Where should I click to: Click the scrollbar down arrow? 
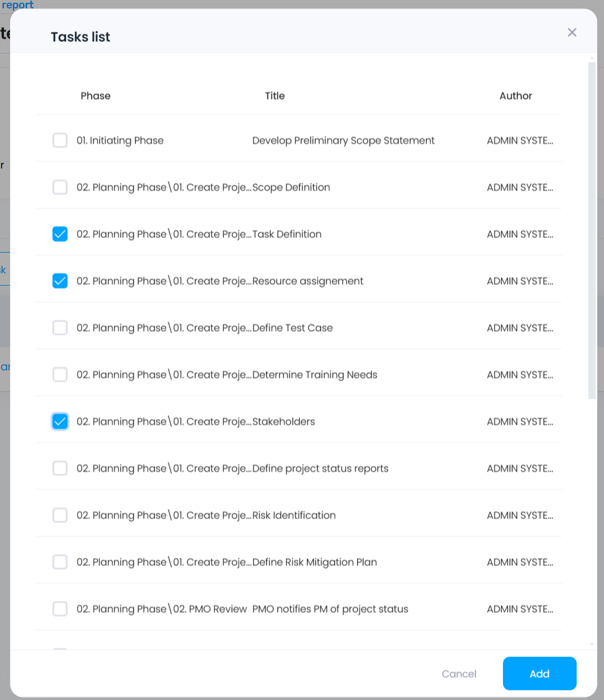click(592, 645)
